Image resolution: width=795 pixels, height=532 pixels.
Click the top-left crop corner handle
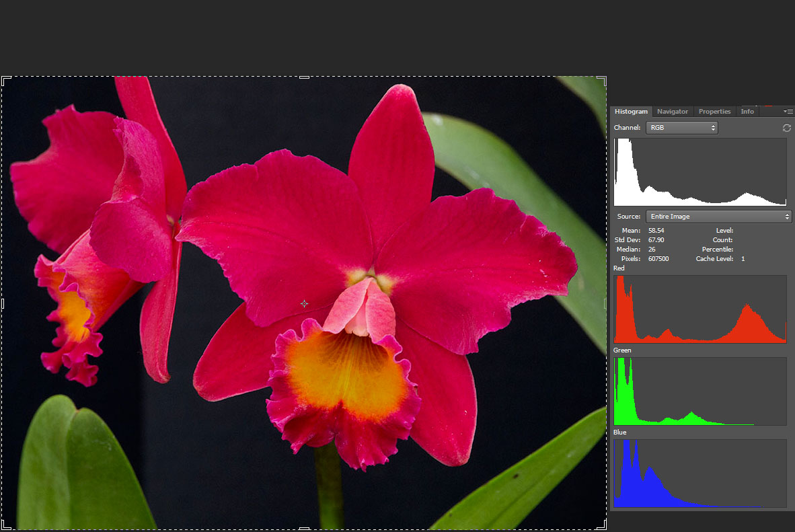6,81
